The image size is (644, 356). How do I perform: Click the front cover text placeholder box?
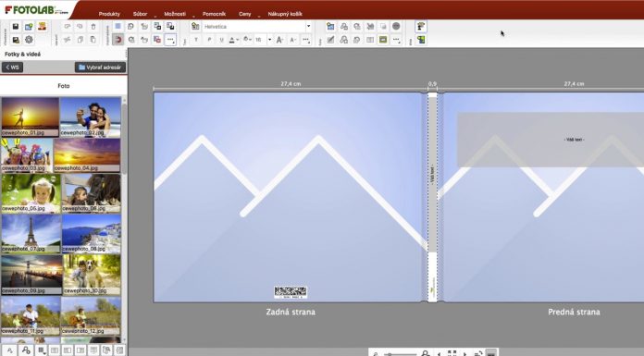(551, 140)
